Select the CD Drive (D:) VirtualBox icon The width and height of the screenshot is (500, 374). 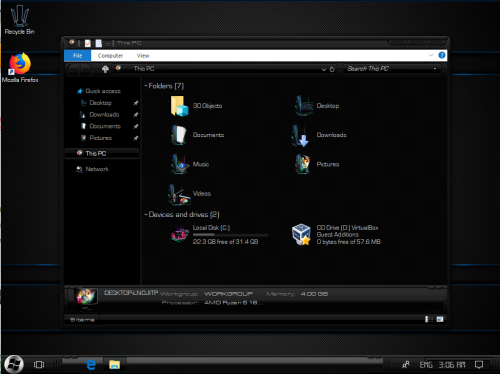pos(301,234)
